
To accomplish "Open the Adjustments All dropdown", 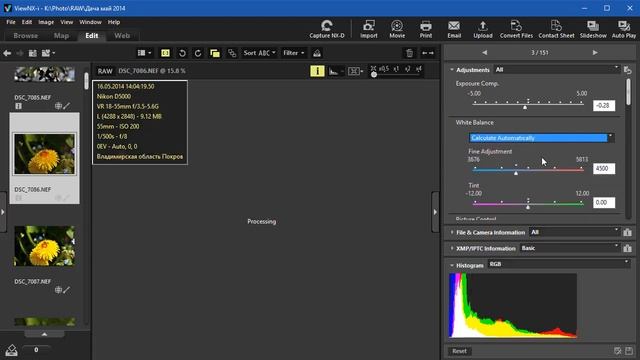I will point(556,70).
